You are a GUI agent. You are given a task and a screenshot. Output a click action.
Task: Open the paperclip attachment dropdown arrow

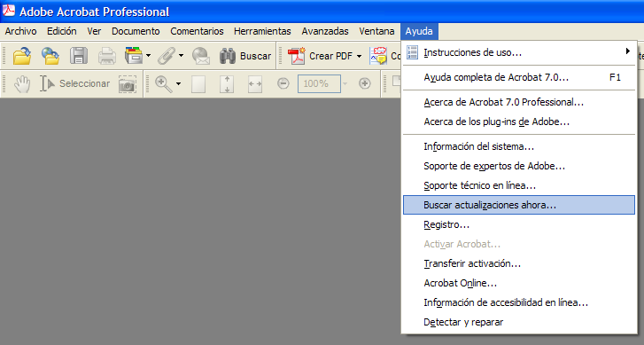click(181, 56)
